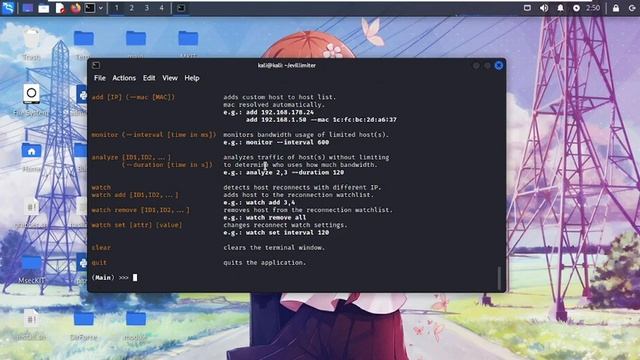The width and height of the screenshot is (640, 360).
Task: Click 'e.g.: monitor --interval 600' example text
Action: (276, 142)
